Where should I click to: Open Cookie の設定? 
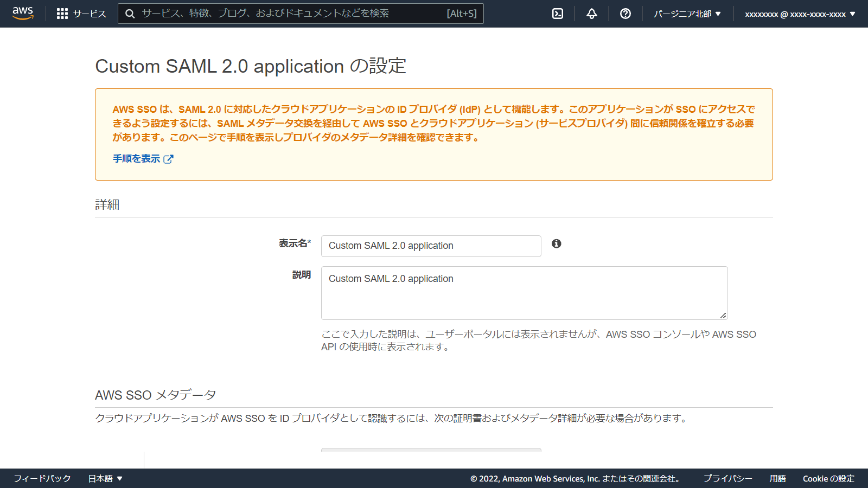(828, 478)
